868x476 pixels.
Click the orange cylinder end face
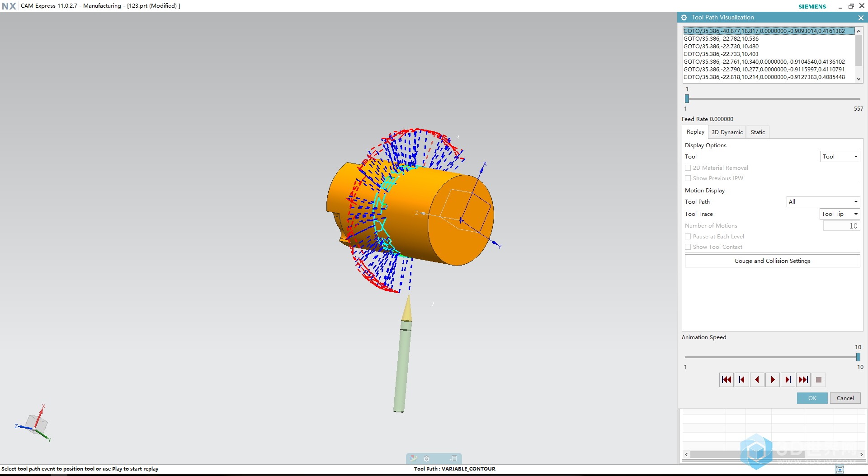coord(461,220)
